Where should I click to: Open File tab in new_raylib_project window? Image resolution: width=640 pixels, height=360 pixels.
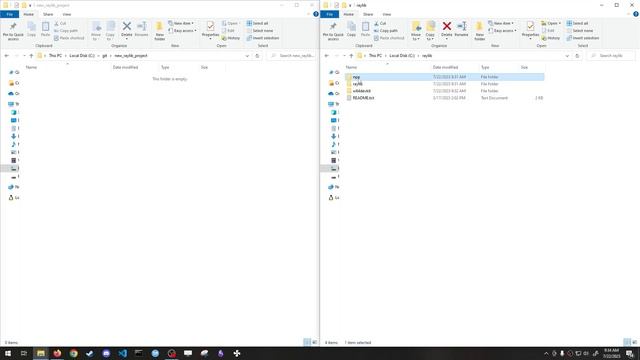9,14
